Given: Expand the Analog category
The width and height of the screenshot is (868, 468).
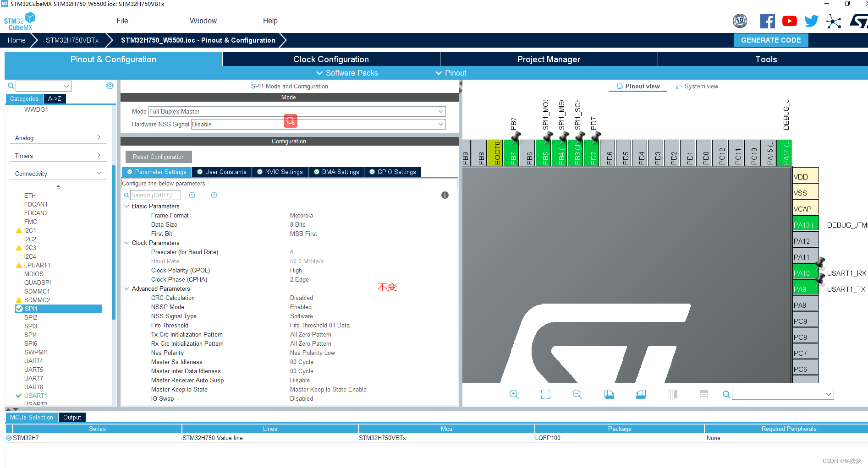Looking at the screenshot, I should (58, 138).
